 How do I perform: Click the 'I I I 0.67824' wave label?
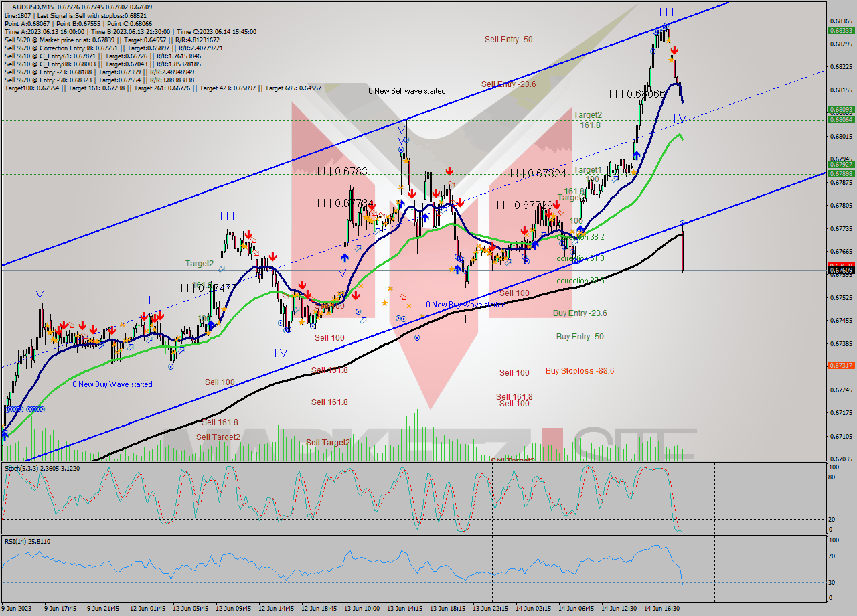pyautogui.click(x=539, y=173)
